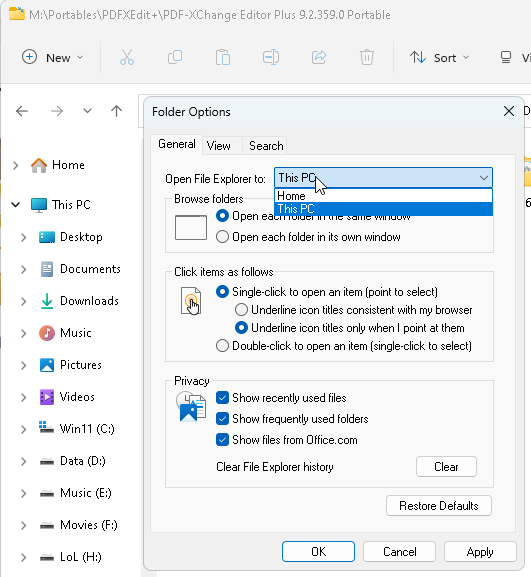The image size is (531, 577).
Task: Navigate back with the Back arrow
Action: pos(22,111)
